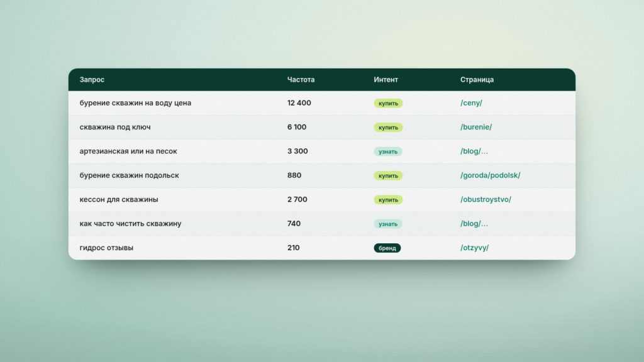
Task: Click узнать badge in 740 row
Action: [x=387, y=224]
